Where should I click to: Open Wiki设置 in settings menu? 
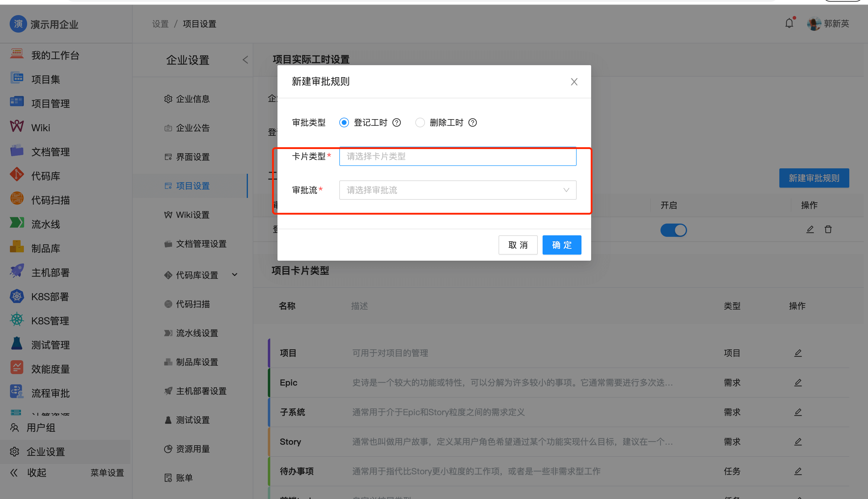pyautogui.click(x=192, y=215)
